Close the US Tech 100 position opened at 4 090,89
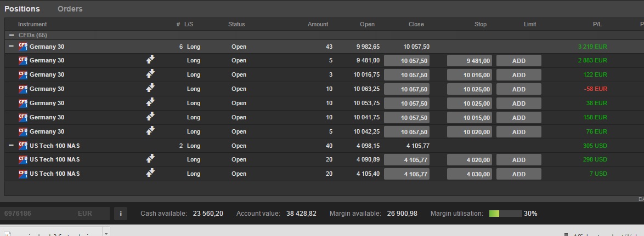644x236 pixels. coord(406,159)
